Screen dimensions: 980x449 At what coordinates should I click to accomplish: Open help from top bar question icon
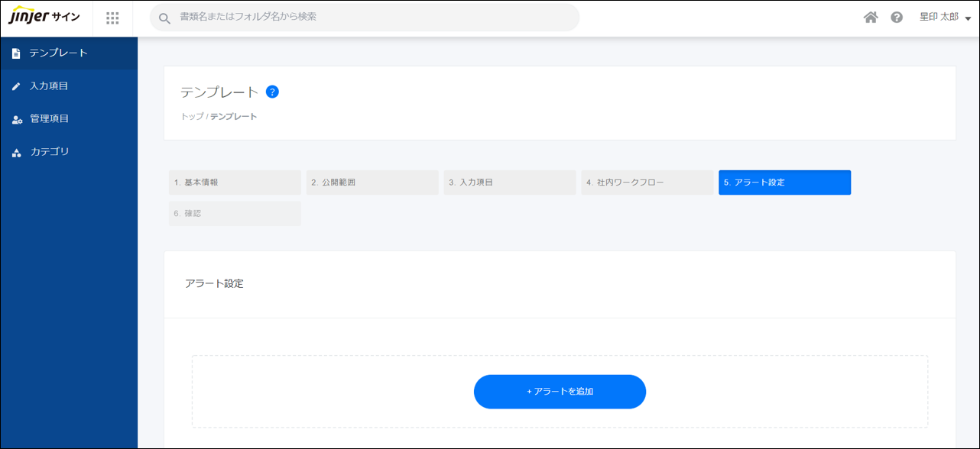897,18
